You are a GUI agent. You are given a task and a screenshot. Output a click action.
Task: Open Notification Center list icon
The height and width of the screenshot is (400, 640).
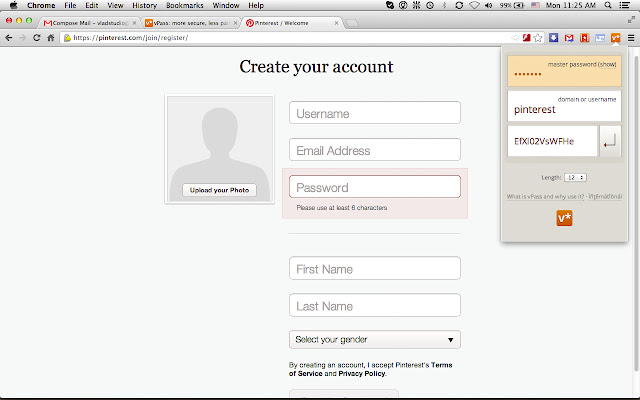click(x=624, y=5)
